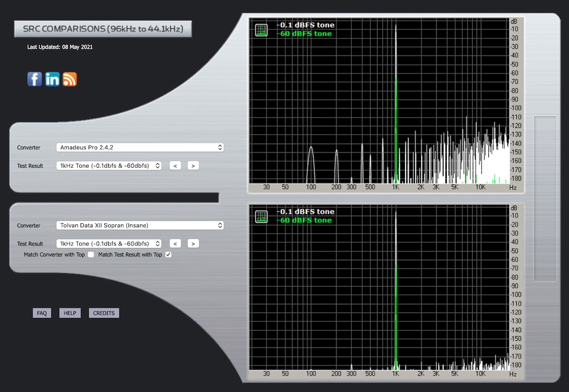Screen dimensions: 569x392
Task: Open the HELP page
Action: (x=70, y=313)
